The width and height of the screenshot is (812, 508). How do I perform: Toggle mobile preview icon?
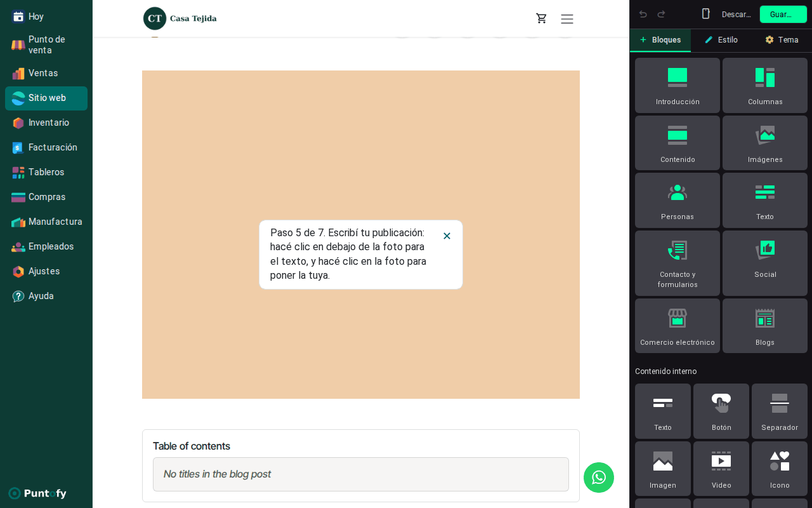705,14
